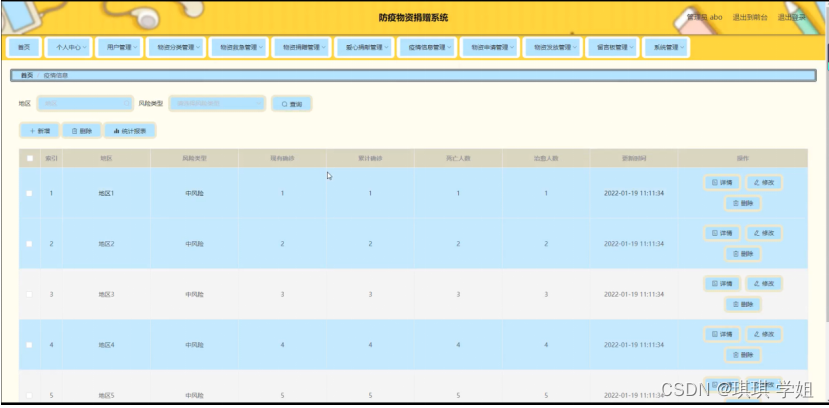This screenshot has height=408, width=829.
Task: Open details for 地区2 row
Action: coord(722,233)
